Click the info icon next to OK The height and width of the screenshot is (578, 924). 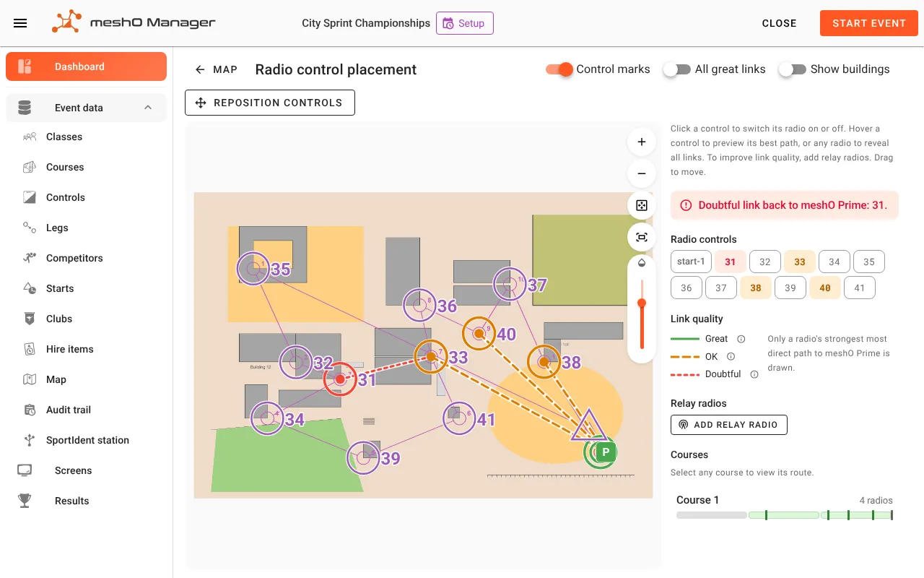point(731,356)
